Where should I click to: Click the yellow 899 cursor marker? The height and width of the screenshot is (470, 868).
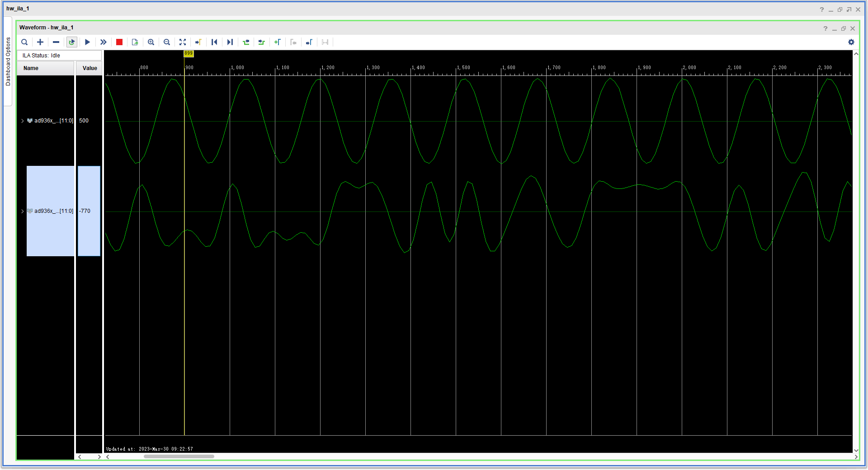189,53
